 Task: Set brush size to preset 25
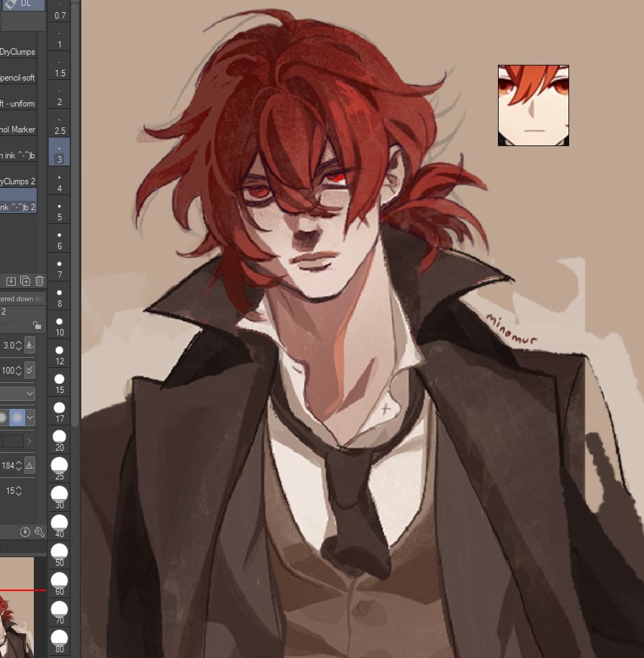(60, 469)
